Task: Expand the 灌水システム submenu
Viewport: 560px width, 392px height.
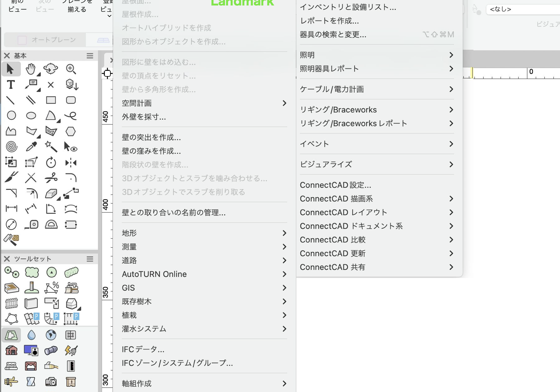Action: coord(204,329)
